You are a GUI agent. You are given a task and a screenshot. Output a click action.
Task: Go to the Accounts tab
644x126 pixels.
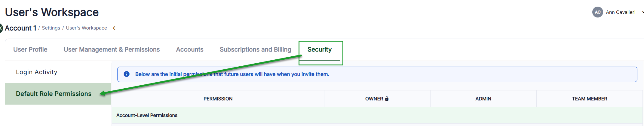[x=190, y=49]
